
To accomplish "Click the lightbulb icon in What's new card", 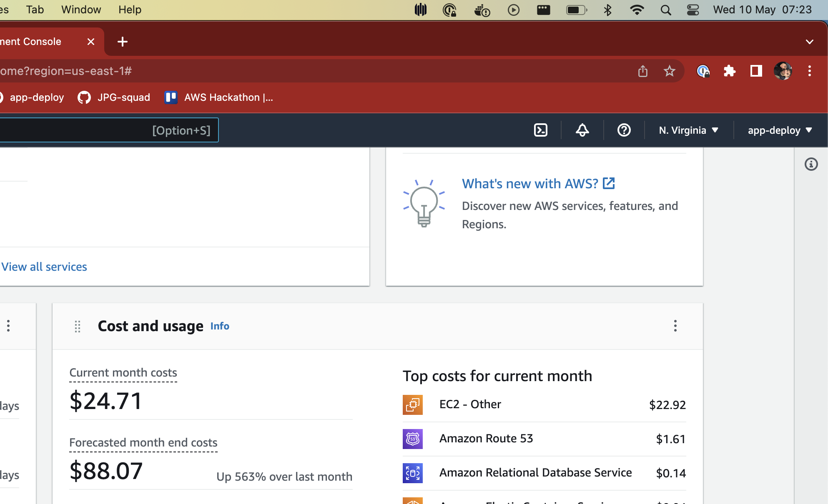I will (424, 203).
